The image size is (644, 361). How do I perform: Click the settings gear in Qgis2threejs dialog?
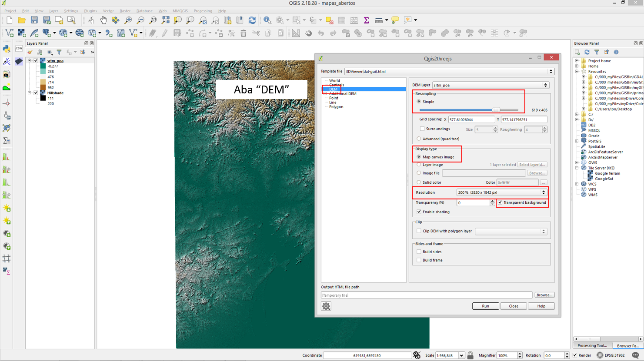pos(326,306)
